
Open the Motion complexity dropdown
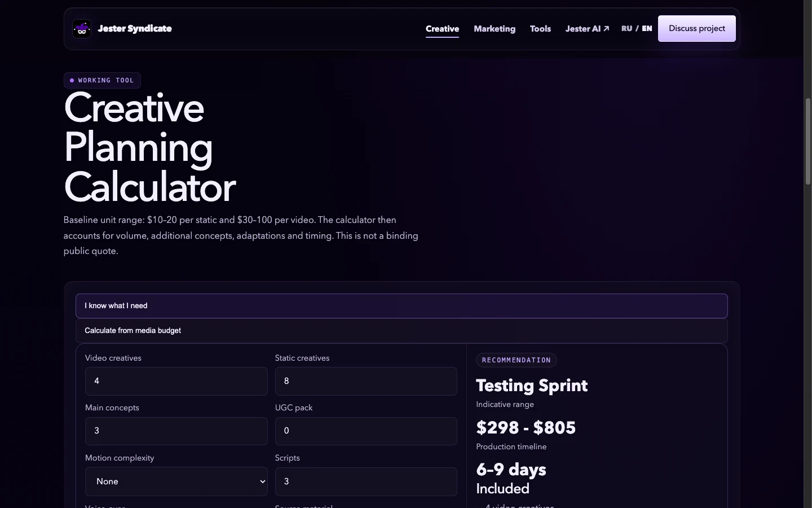(176, 481)
